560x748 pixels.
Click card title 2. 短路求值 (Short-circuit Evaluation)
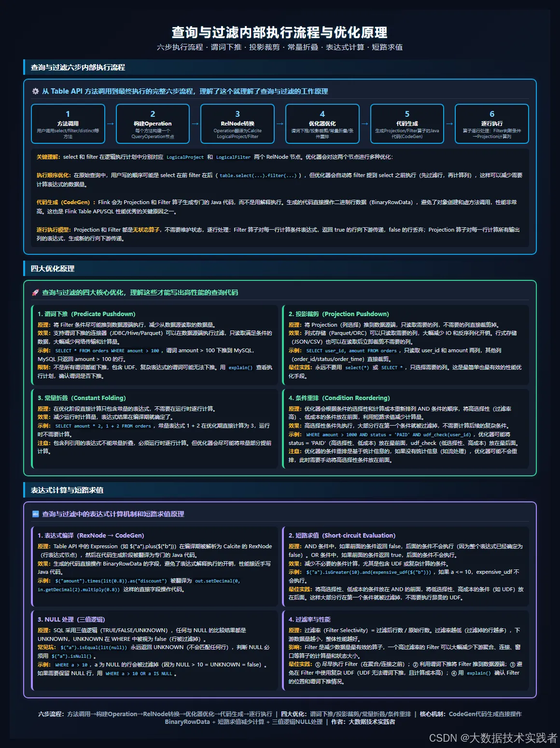(342, 536)
